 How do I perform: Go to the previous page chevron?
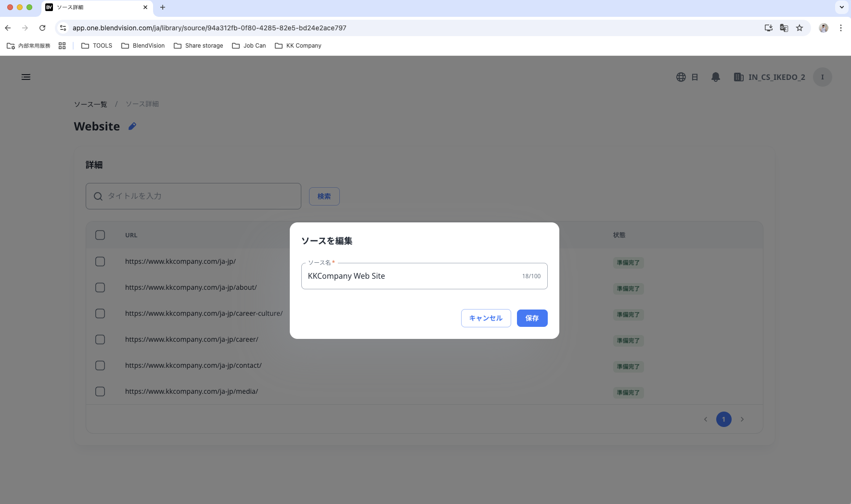click(706, 419)
